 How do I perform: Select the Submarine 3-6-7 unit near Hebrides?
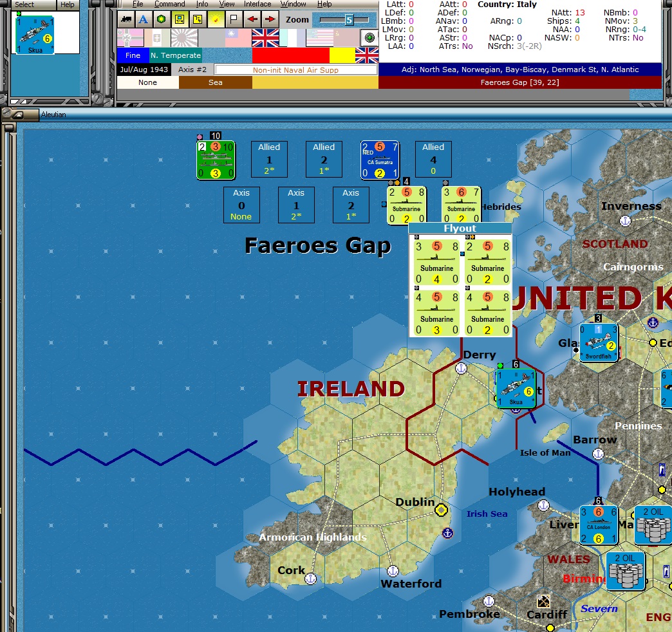pyautogui.click(x=461, y=205)
